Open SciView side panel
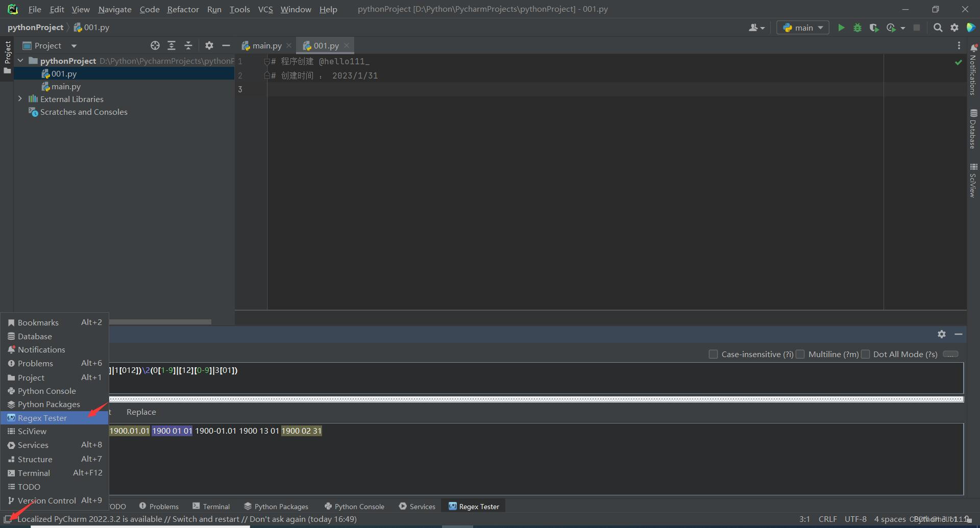The image size is (980, 528). coord(973,180)
